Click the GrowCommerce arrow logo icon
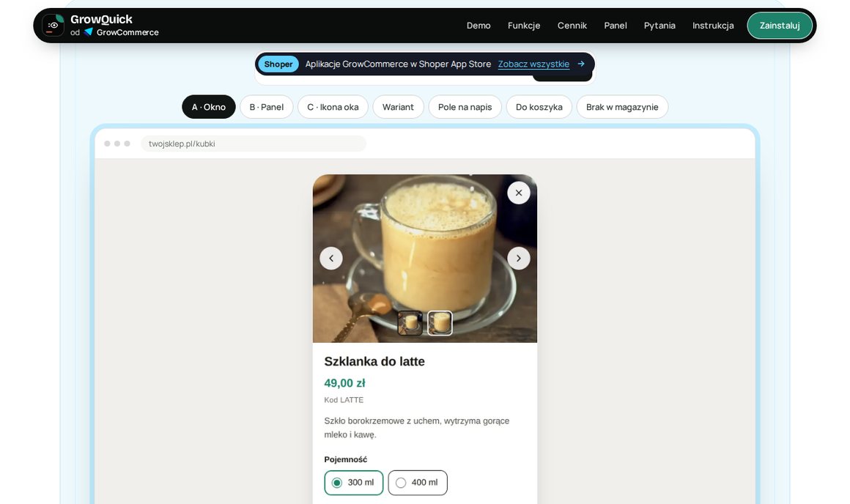 point(89,32)
